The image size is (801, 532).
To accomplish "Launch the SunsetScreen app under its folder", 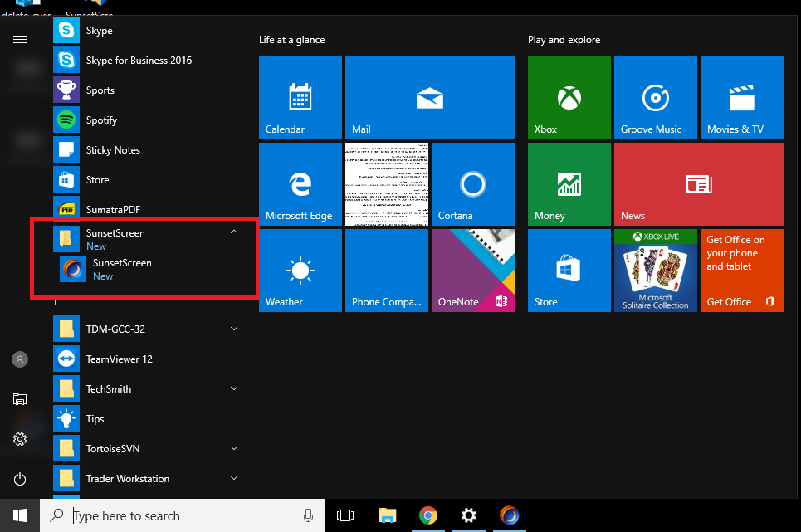I will pyautogui.click(x=152, y=269).
